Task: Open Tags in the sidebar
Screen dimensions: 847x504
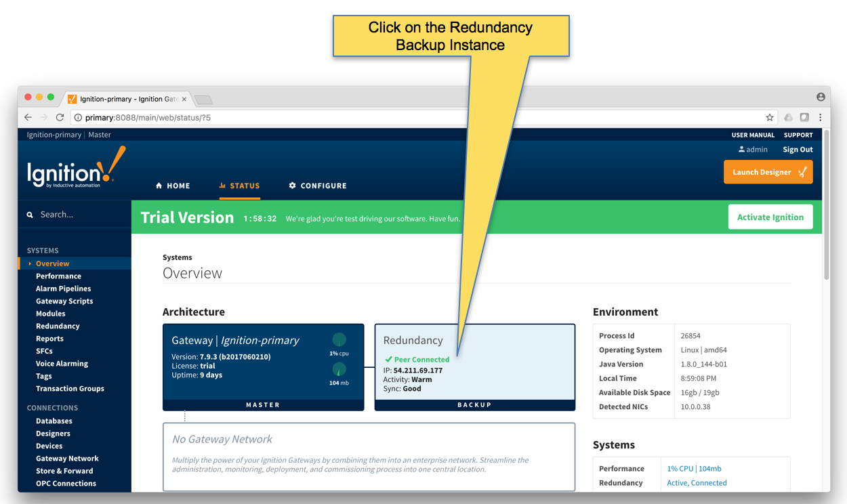Action: tap(43, 377)
